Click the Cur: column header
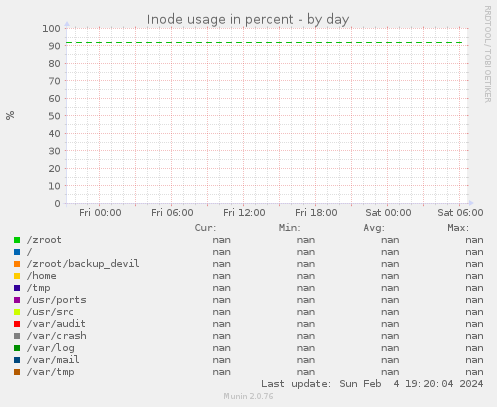Viewport: 497px width, 407px height. [x=205, y=228]
